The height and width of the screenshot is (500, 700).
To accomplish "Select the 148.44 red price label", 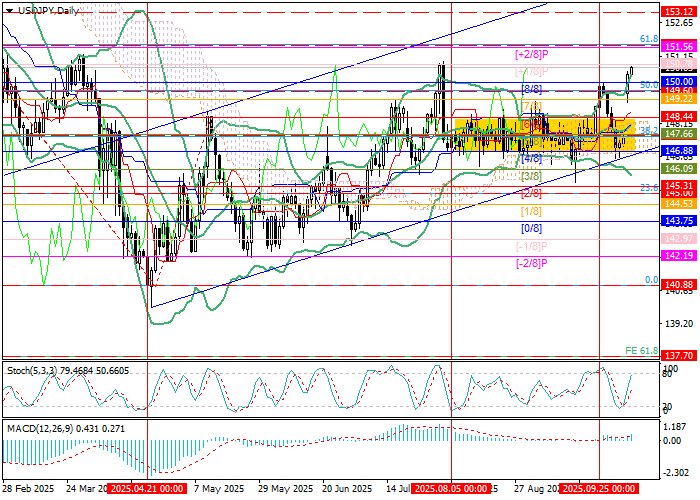I will (679, 117).
